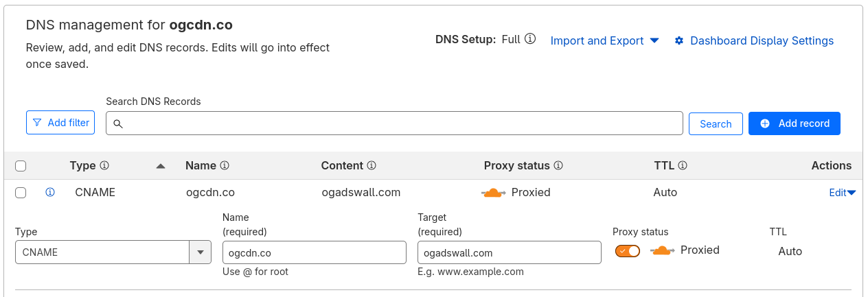Click the info icon beside Proxy status header
868x297 pixels.
coord(558,165)
